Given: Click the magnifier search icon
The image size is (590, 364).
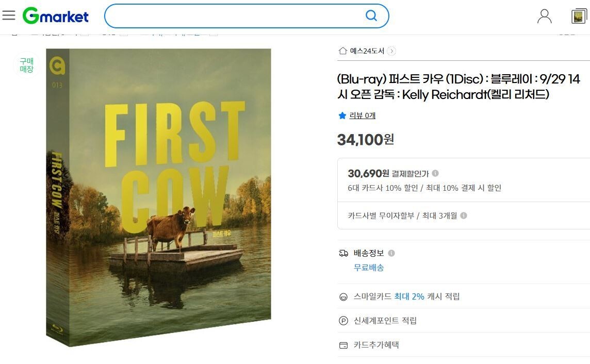Looking at the screenshot, I should pyautogui.click(x=371, y=16).
